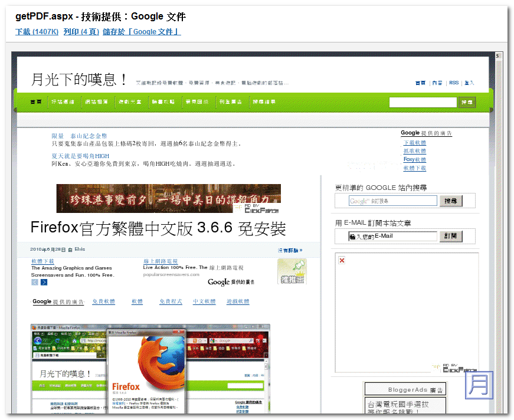This screenshot has height=420, width=514.
Task: Select the 首頁 item on the green navbar
Action: (35, 101)
